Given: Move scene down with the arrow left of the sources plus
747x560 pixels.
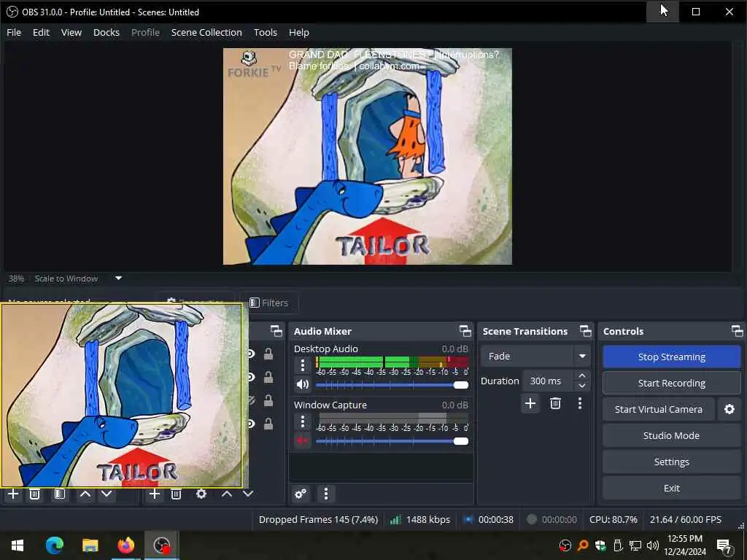Looking at the screenshot, I should [107, 494].
